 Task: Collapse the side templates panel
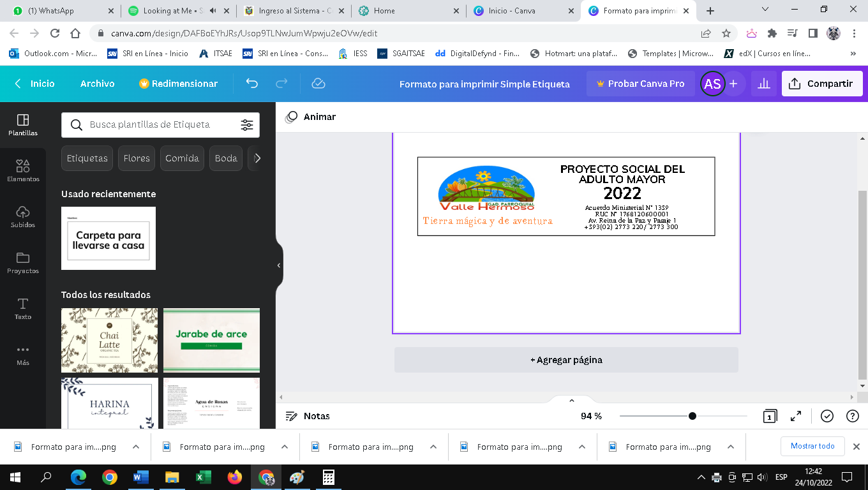279,265
